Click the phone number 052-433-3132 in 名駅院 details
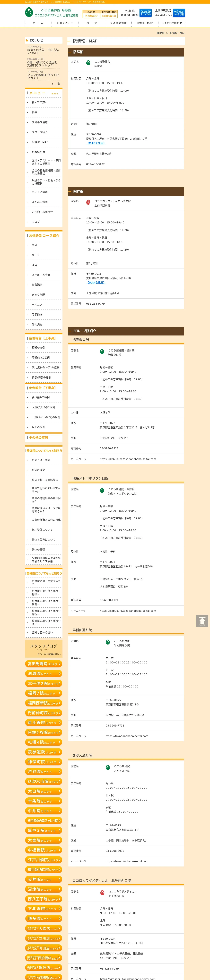Image resolution: width=210 pixels, height=980 pixels. coord(95,164)
